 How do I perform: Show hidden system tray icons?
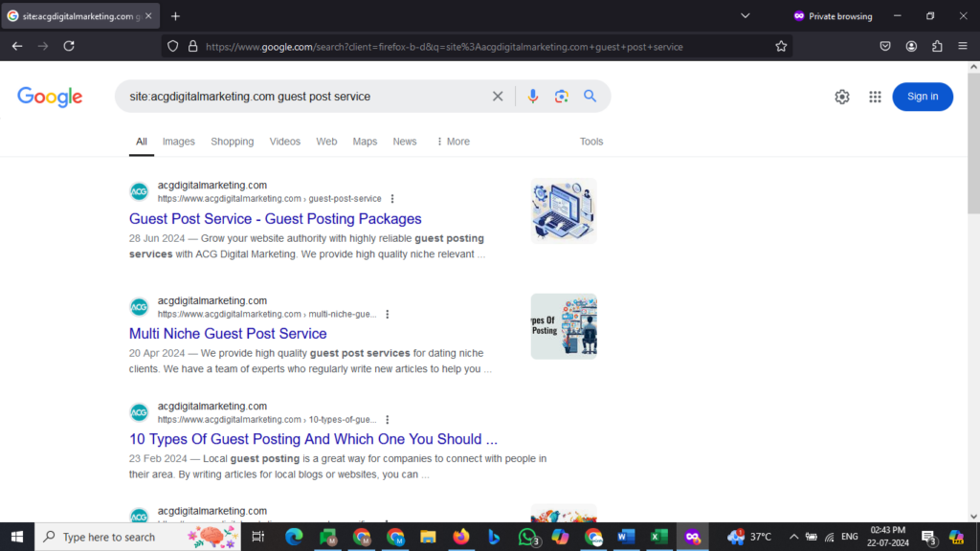[793, 537]
